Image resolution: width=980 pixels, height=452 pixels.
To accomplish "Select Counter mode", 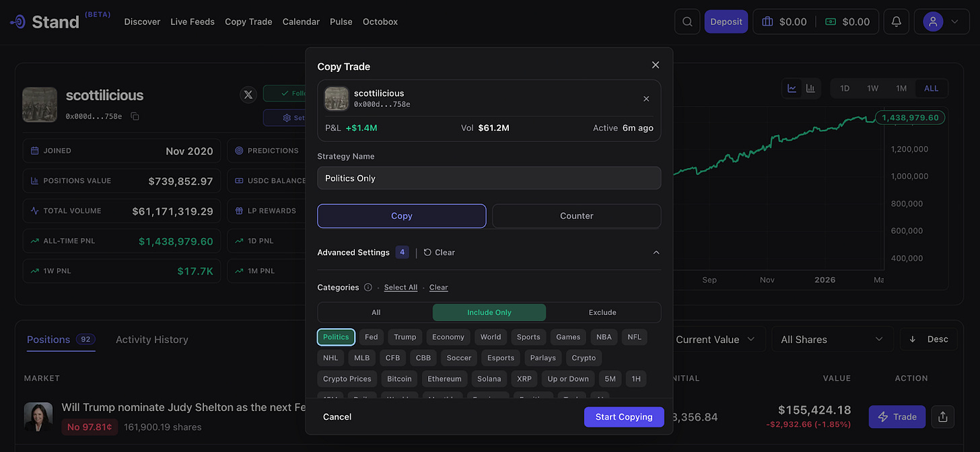I will (x=577, y=216).
